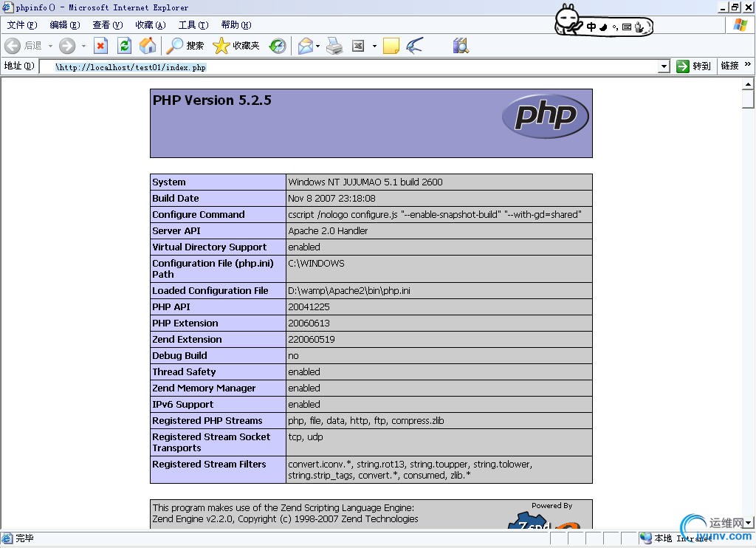Click the IPv6 Support label

(183, 405)
